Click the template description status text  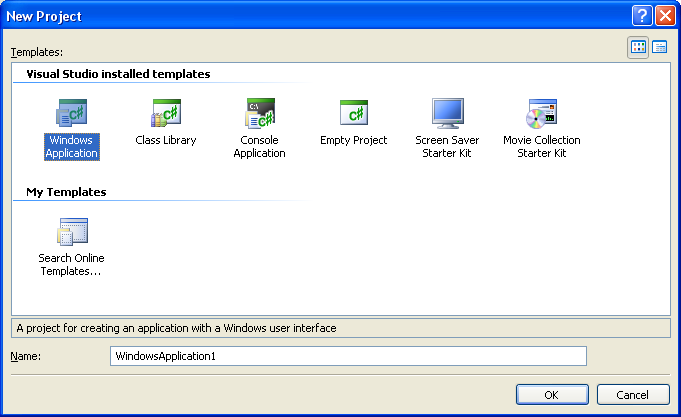pyautogui.click(x=176, y=328)
